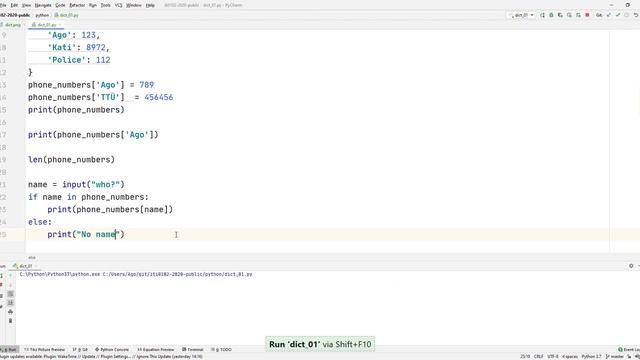Open the dict_01 run configuration dropdown
The image size is (640, 360).
(522, 15)
